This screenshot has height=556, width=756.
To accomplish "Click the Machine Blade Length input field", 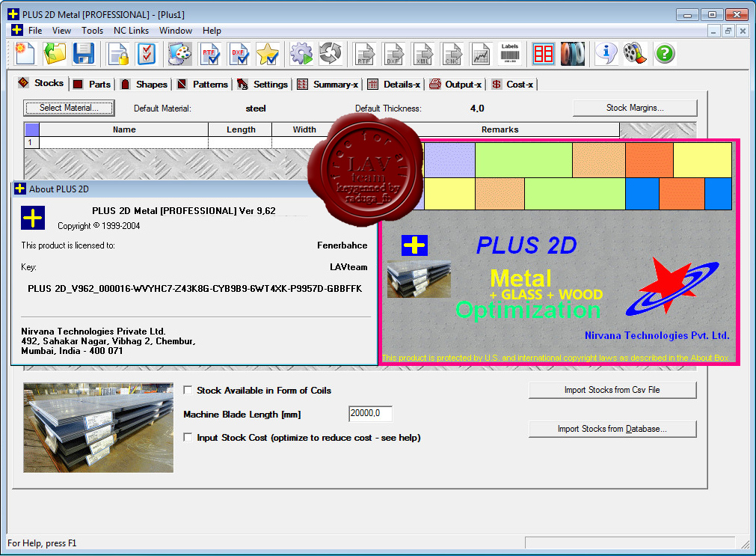I will click(x=370, y=414).
